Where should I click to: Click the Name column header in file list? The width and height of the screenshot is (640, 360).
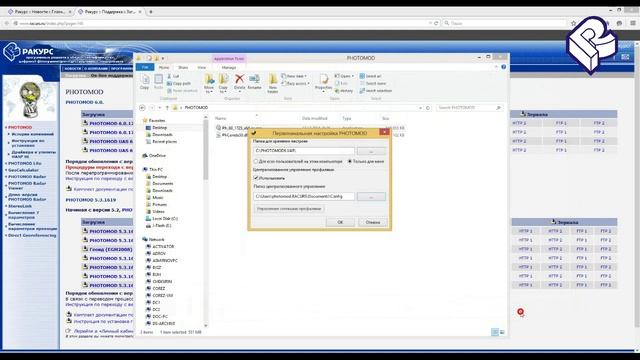click(x=221, y=118)
